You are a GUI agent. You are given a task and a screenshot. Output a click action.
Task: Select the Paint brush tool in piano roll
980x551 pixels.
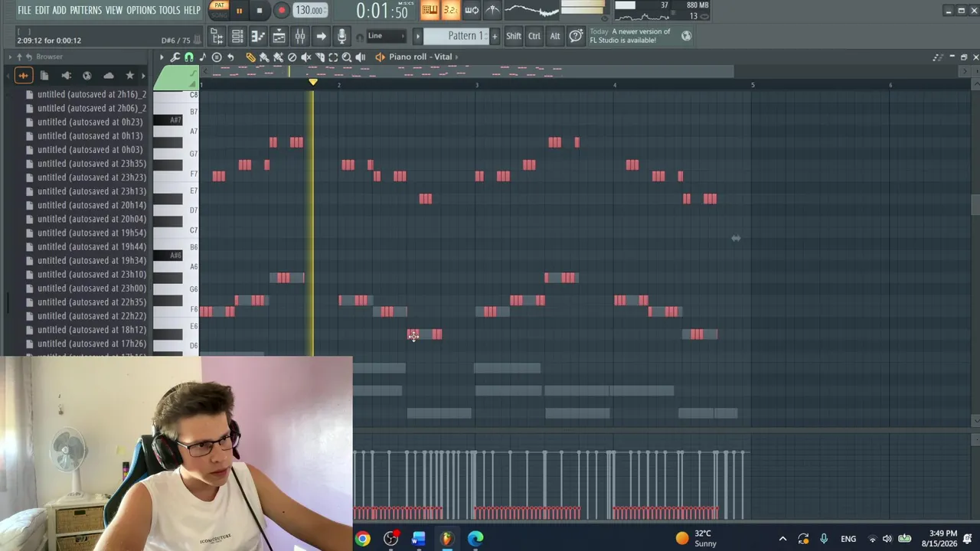tap(264, 57)
